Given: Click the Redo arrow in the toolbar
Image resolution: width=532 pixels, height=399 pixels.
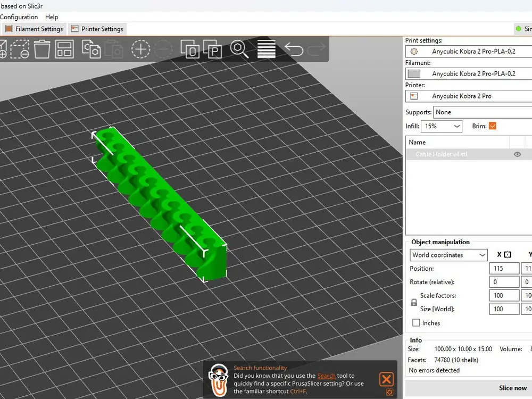Looking at the screenshot, I should point(316,49).
